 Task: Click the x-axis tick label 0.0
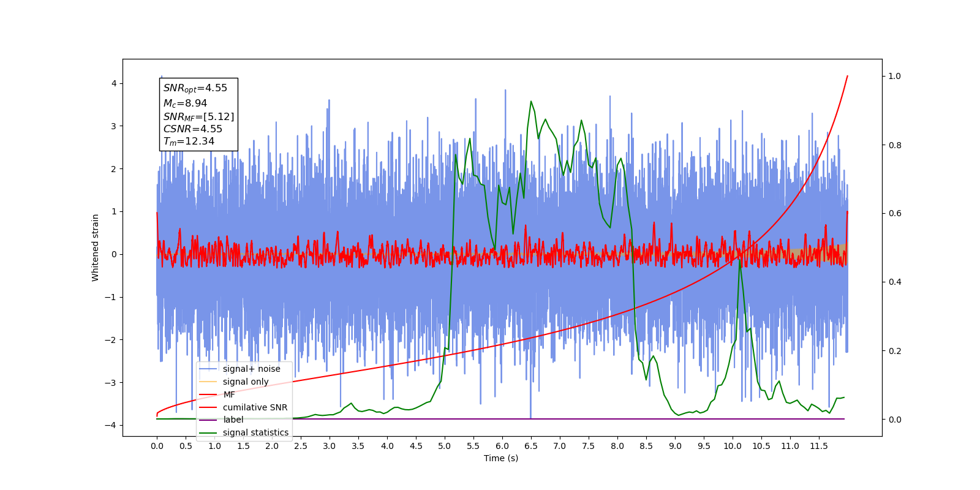[x=157, y=446]
